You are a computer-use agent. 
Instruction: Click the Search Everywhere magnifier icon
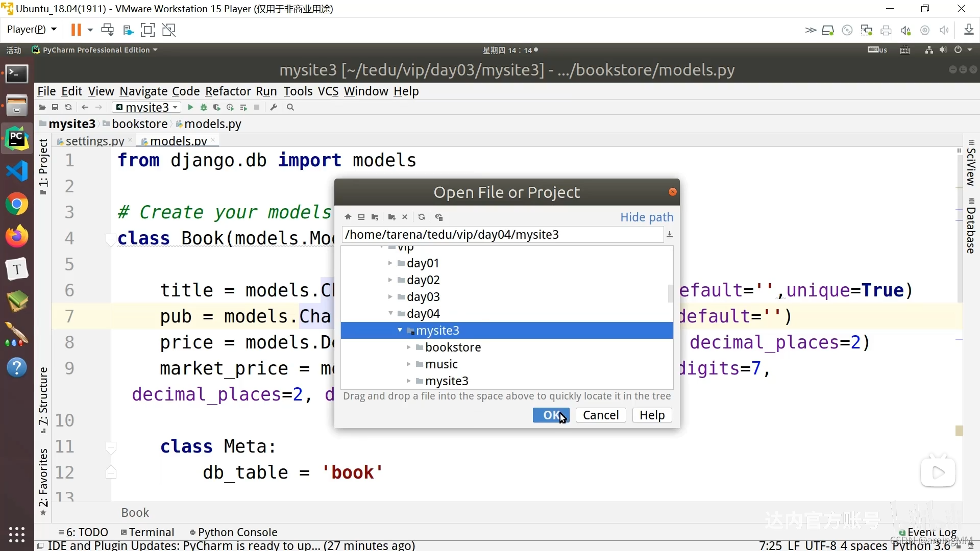[290, 108]
